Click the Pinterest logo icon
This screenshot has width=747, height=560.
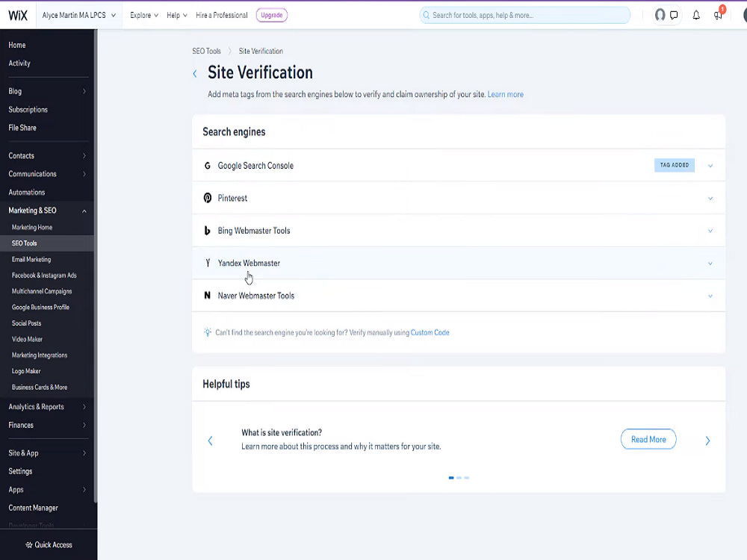[x=207, y=198]
